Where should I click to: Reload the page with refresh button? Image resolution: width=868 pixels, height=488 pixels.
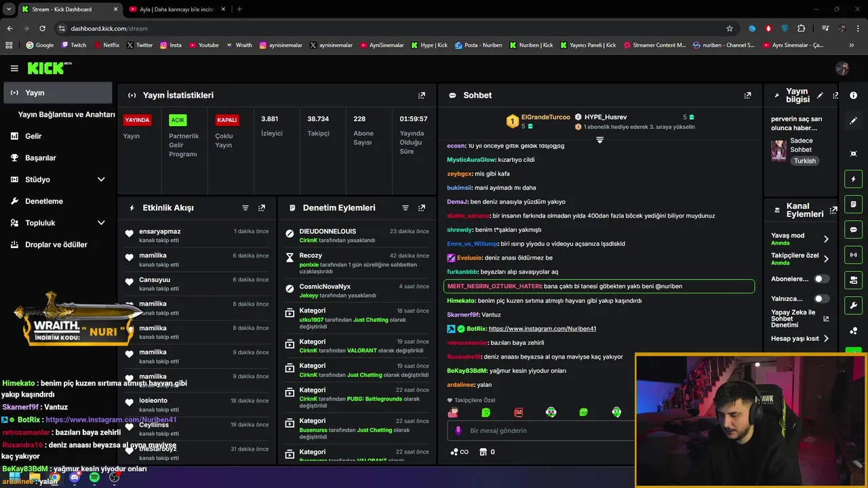pyautogui.click(x=42, y=28)
